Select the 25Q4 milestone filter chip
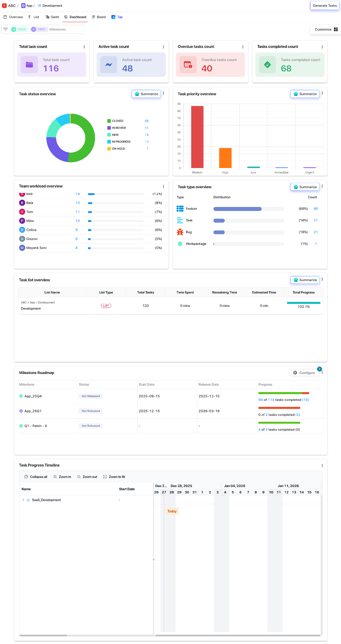341x644 pixels. [19, 30]
